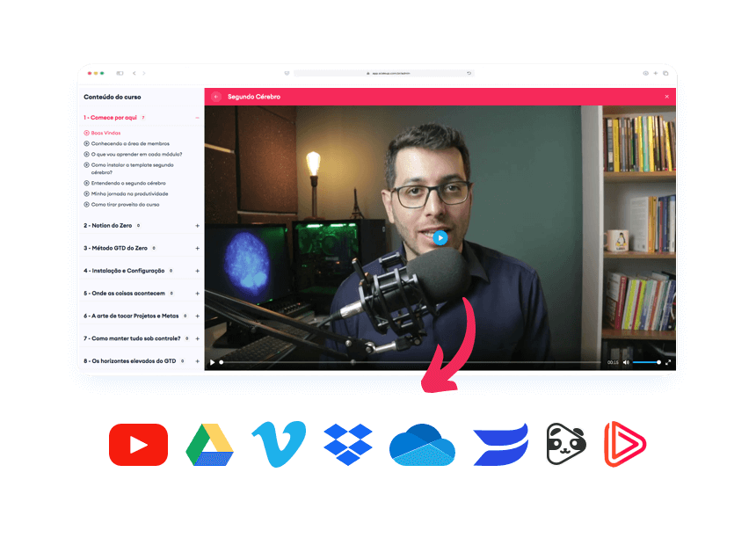Click browser back arrow
This screenshot has width=756, height=545.
pyautogui.click(x=134, y=73)
